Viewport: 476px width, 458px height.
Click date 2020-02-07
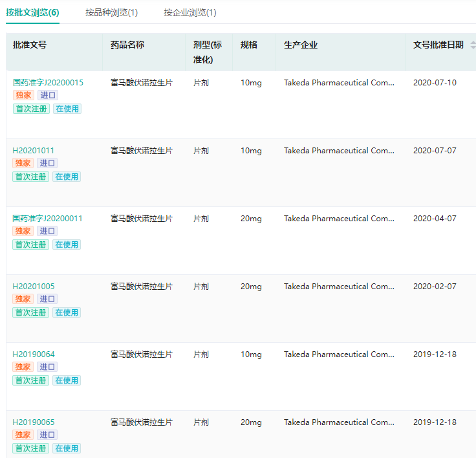[435, 287]
